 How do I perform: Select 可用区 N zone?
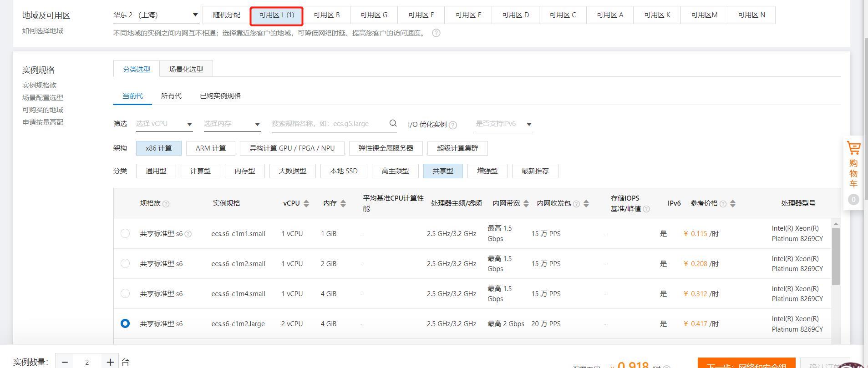751,15
